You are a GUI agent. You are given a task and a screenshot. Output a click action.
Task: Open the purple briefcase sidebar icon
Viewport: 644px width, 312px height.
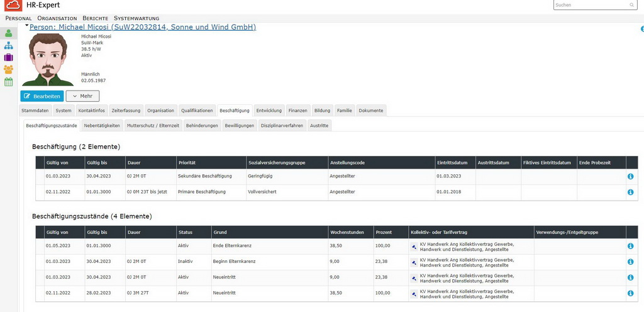tap(9, 57)
